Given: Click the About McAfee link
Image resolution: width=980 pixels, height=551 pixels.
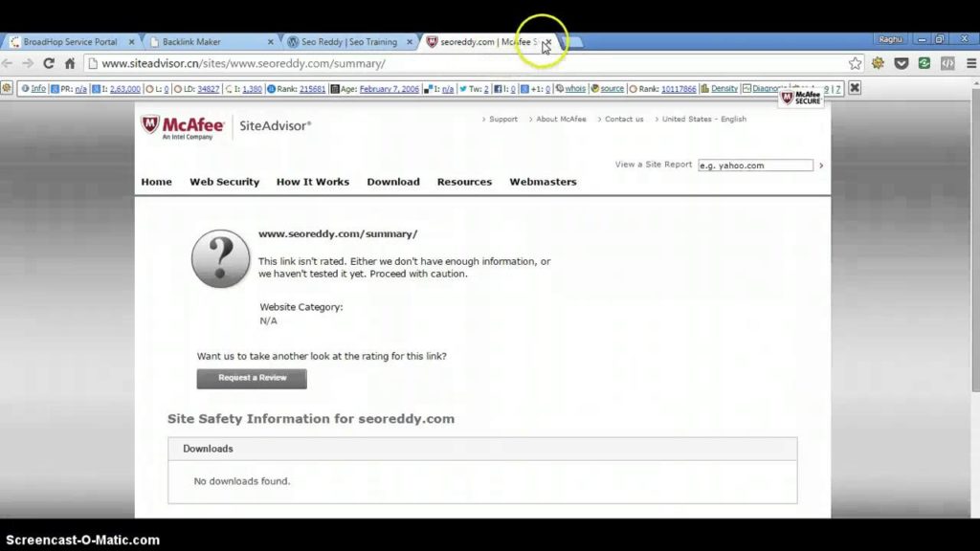Looking at the screenshot, I should point(561,119).
